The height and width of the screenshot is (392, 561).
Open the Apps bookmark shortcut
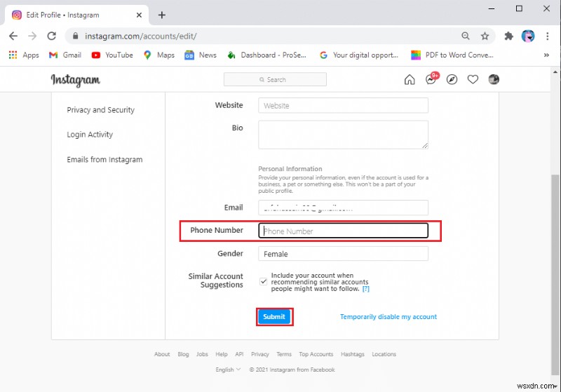(x=24, y=55)
